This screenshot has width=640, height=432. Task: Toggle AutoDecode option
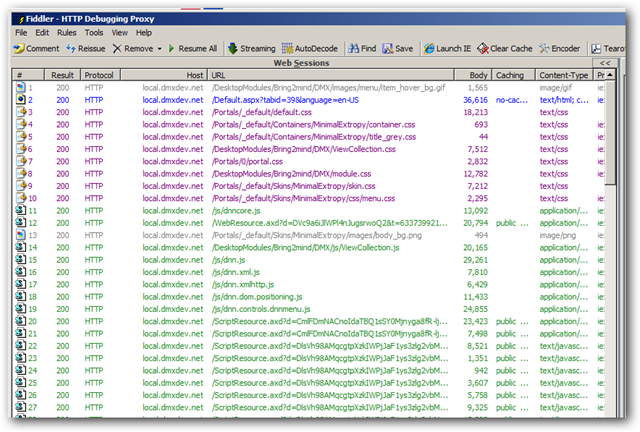pyautogui.click(x=310, y=49)
